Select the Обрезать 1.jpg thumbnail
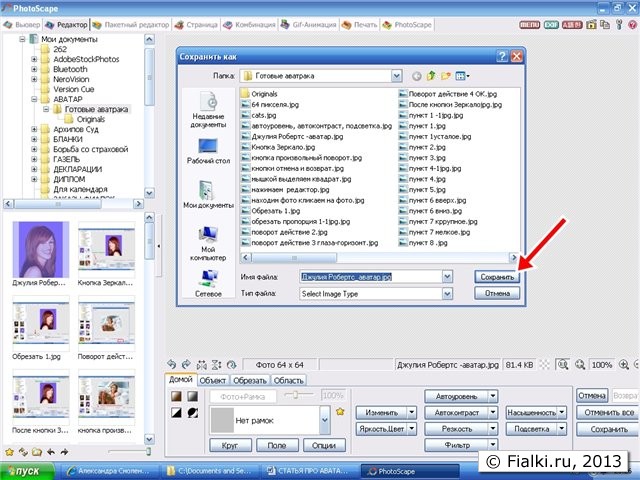Image resolution: width=640 pixels, height=480 pixels. 41,328
